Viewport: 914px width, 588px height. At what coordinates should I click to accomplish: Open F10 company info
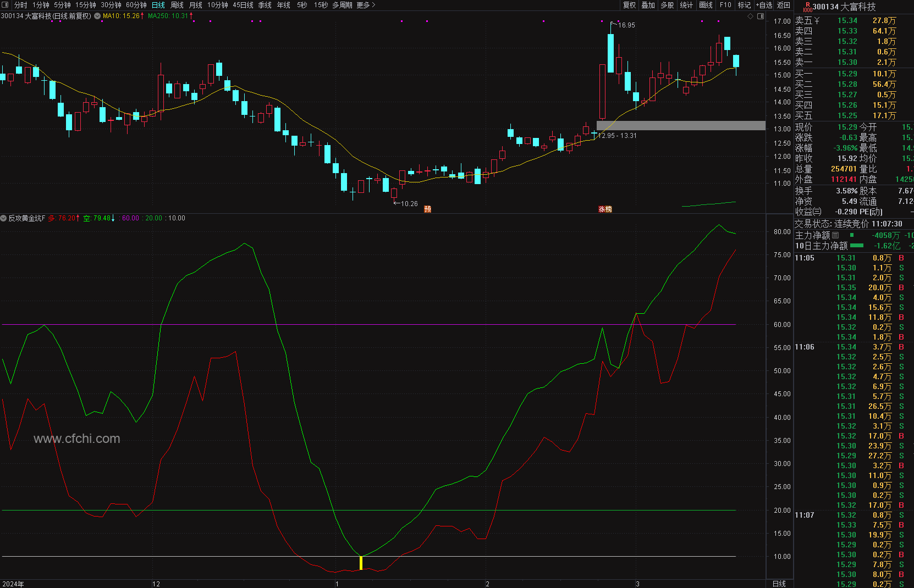pos(725,5)
